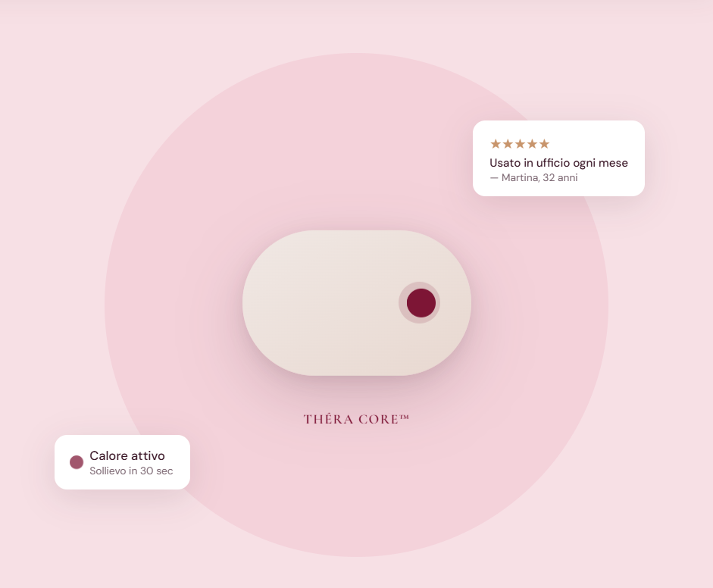Click the second gold rating star

(x=508, y=144)
